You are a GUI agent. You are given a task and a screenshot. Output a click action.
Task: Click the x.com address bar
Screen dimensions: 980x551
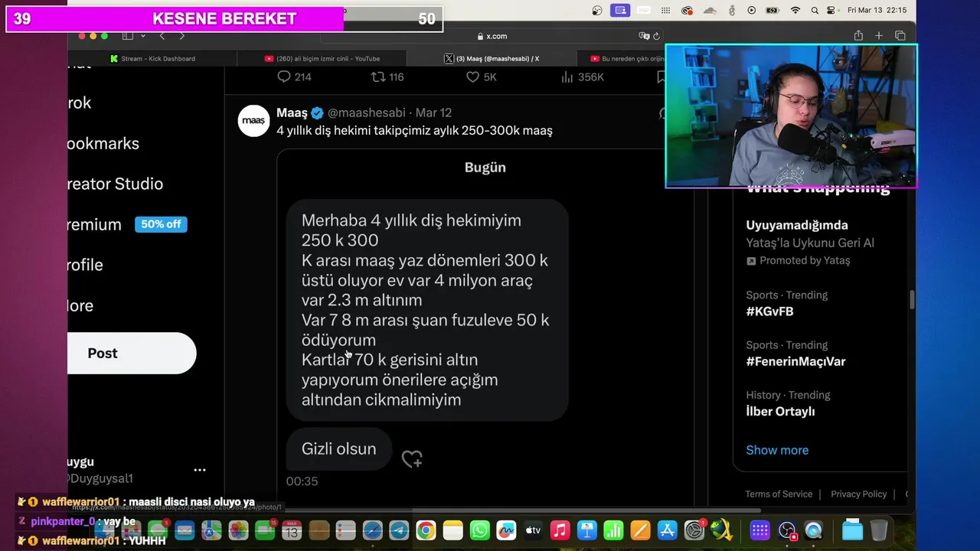(x=491, y=36)
